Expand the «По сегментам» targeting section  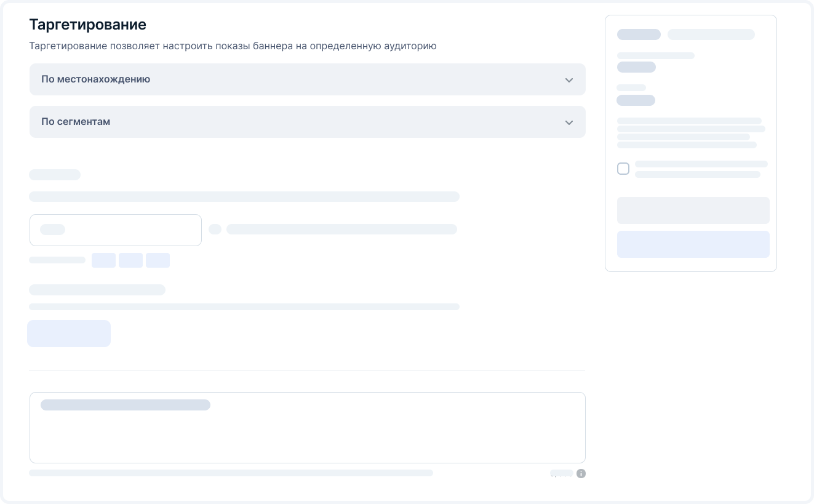point(307,122)
